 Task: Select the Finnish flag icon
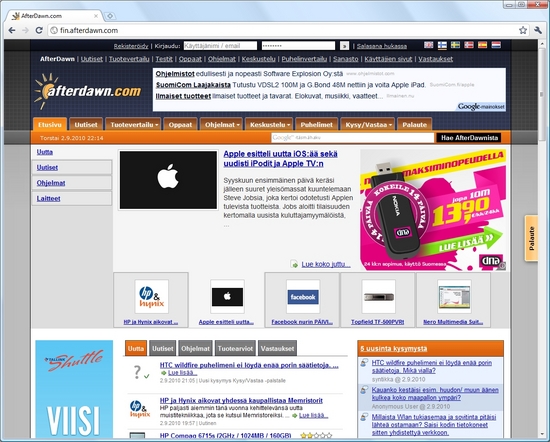(442, 45)
